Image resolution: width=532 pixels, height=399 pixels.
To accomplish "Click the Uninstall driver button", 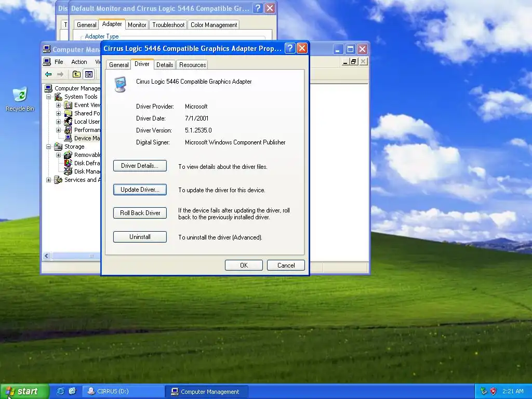I will click(140, 237).
